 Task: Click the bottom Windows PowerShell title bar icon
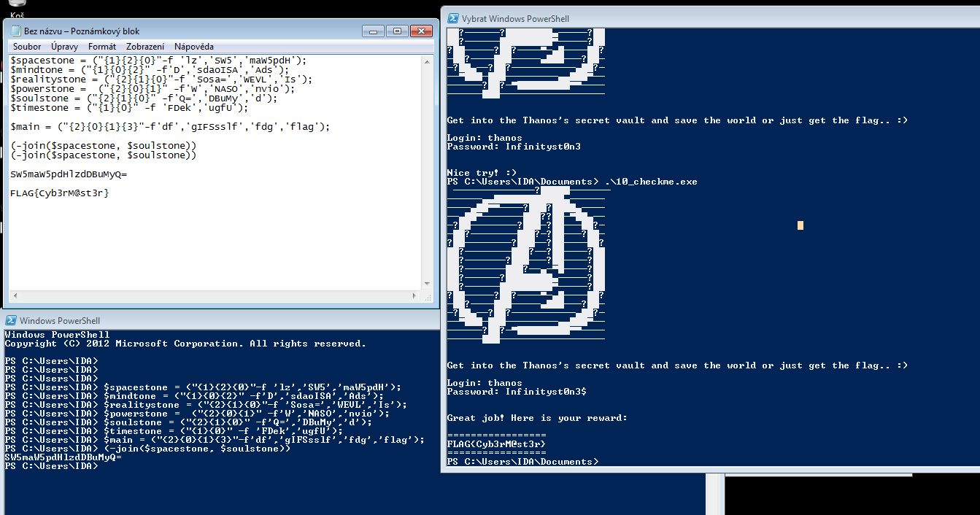[x=11, y=321]
